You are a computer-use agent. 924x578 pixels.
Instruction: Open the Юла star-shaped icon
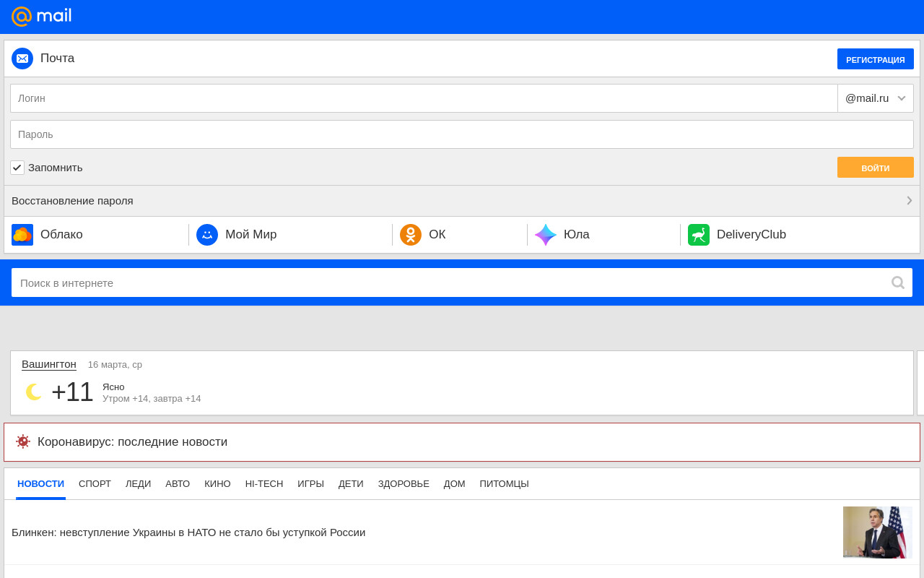coord(546,235)
